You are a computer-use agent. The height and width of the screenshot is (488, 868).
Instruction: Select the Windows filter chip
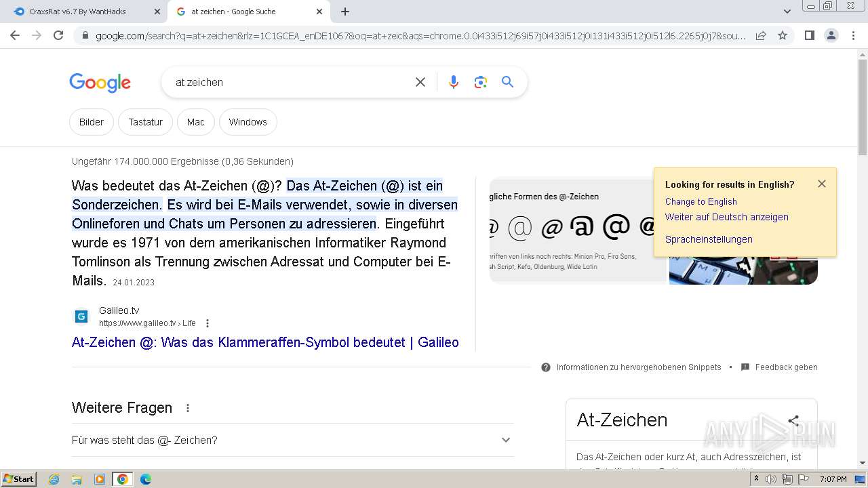248,122
